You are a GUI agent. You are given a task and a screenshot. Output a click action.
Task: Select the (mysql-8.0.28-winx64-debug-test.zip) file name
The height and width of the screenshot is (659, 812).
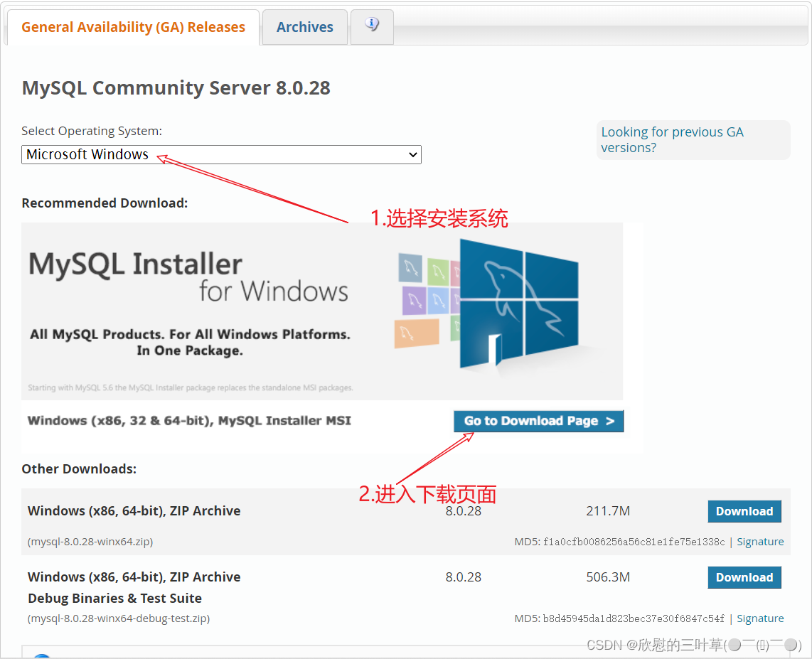pyautogui.click(x=118, y=618)
